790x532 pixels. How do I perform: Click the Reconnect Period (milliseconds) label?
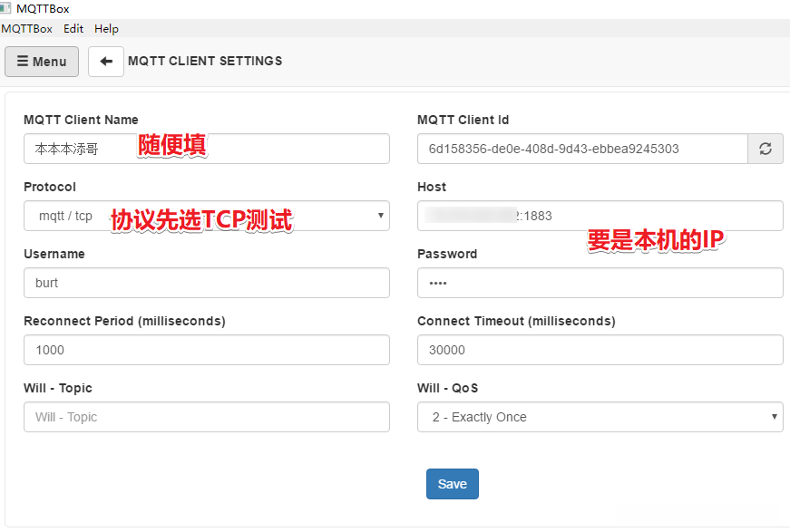[x=124, y=321]
